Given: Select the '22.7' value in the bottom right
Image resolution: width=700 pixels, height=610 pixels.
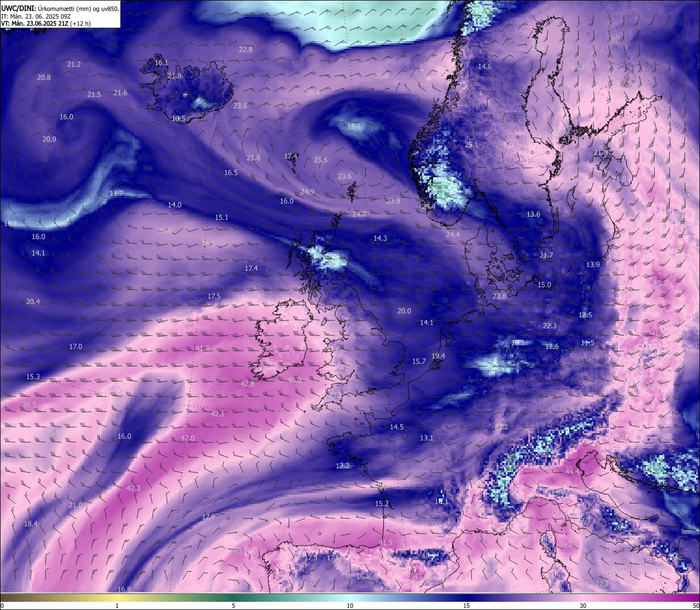Looking at the screenshot, I should pyautogui.click(x=602, y=584).
